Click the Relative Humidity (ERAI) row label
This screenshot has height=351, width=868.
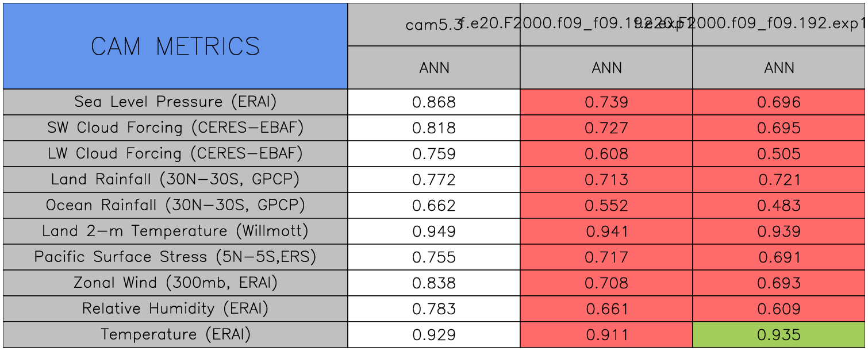coord(175,308)
